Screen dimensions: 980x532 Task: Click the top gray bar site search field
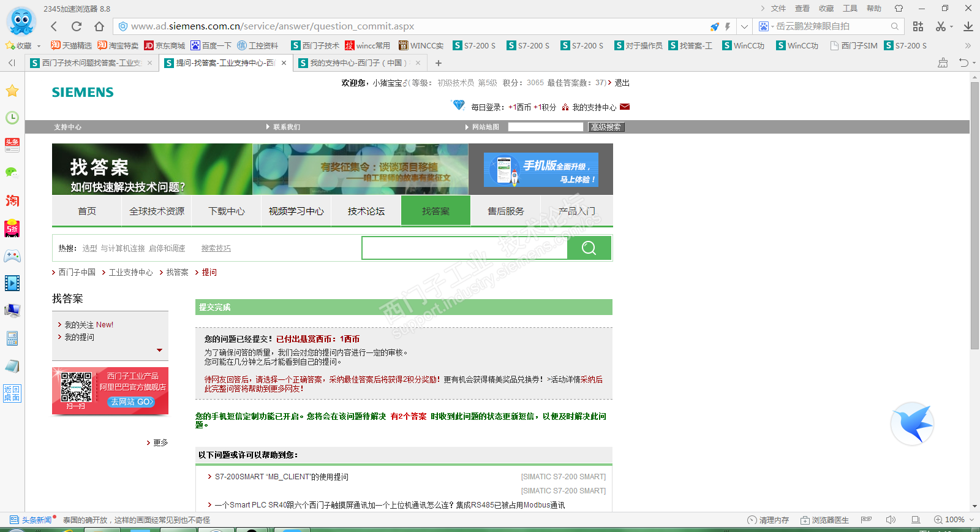coord(546,127)
